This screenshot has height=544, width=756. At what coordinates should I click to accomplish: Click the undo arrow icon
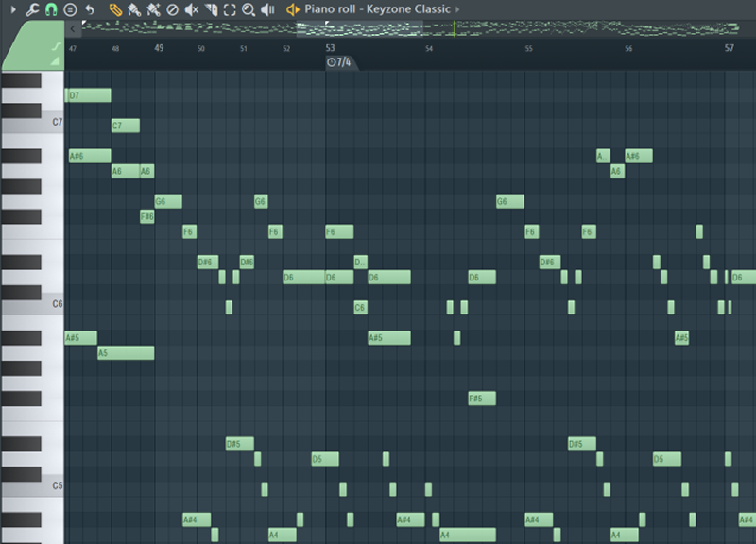(x=89, y=9)
